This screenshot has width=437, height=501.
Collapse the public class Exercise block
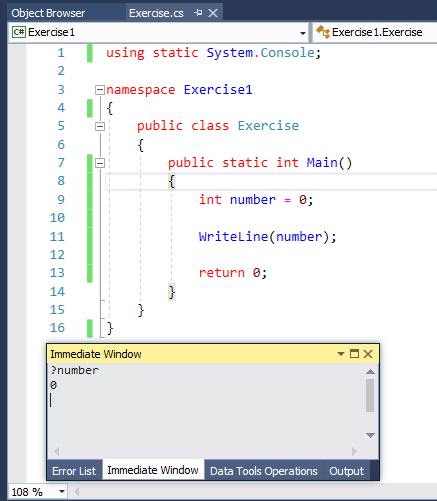pyautogui.click(x=100, y=126)
